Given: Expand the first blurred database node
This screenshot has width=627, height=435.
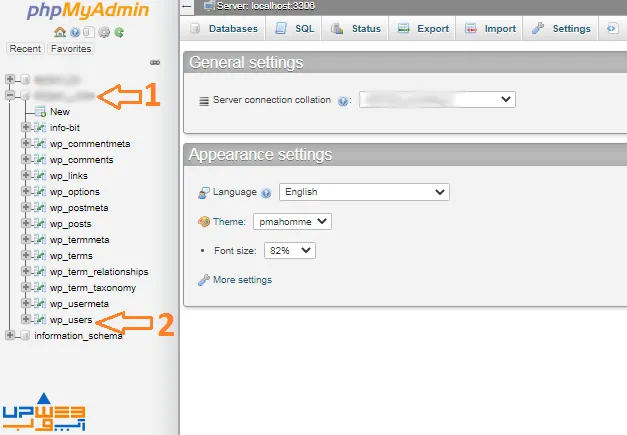Looking at the screenshot, I should coord(10,79).
